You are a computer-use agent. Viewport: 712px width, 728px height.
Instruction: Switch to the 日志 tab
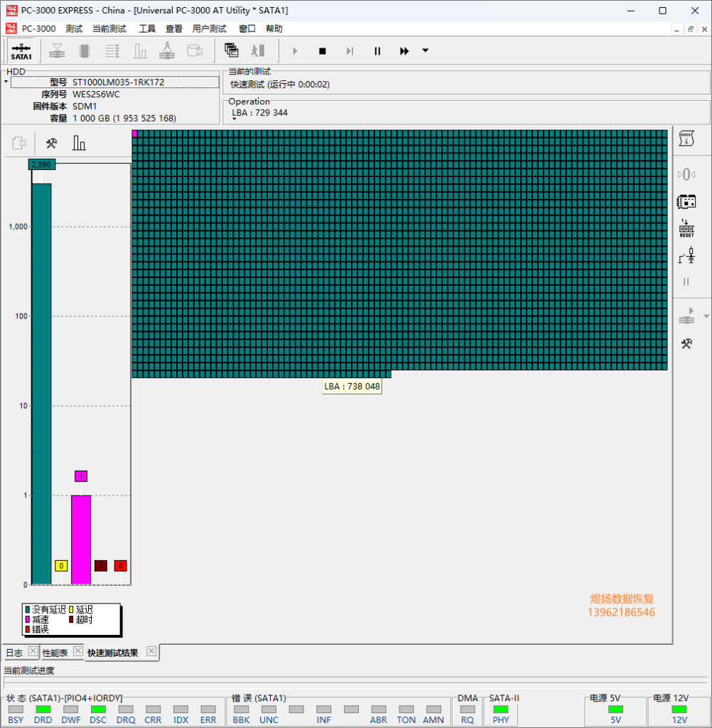[x=14, y=653]
